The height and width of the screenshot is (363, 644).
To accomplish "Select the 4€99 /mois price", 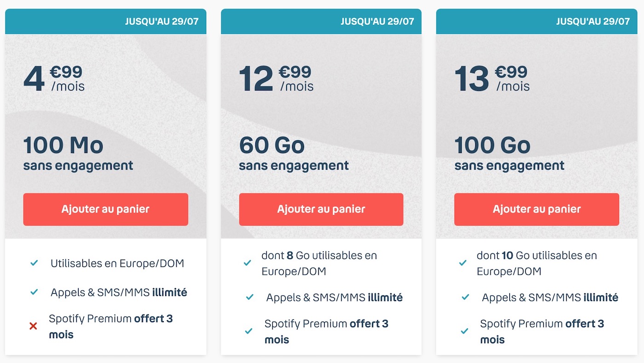I will click(54, 78).
